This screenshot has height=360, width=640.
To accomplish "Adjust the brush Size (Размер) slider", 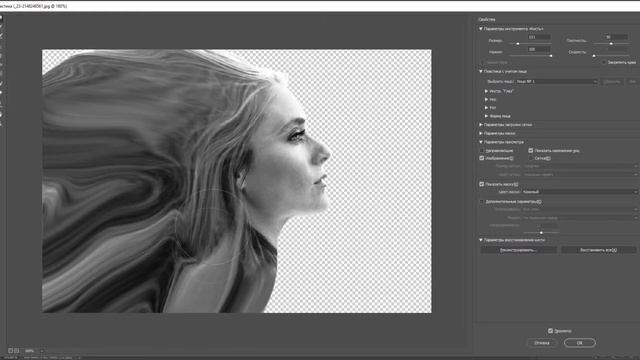I will coord(518,44).
